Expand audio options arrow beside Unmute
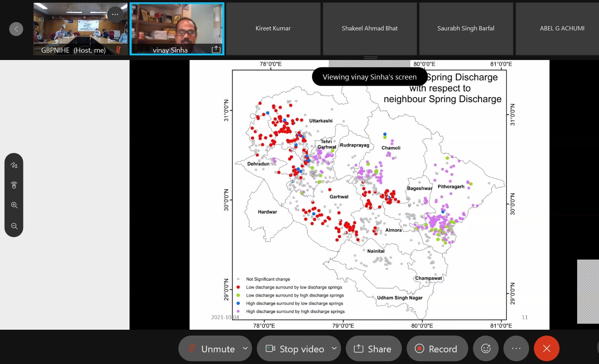 pyautogui.click(x=245, y=348)
